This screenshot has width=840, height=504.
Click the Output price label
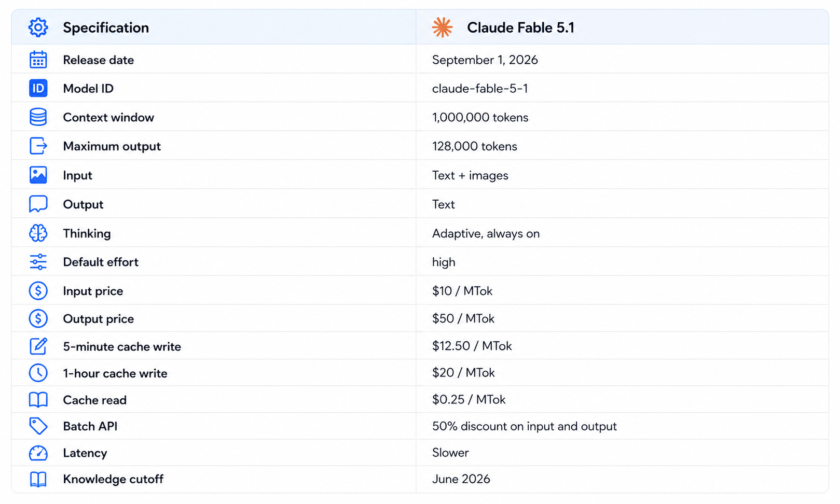99,319
